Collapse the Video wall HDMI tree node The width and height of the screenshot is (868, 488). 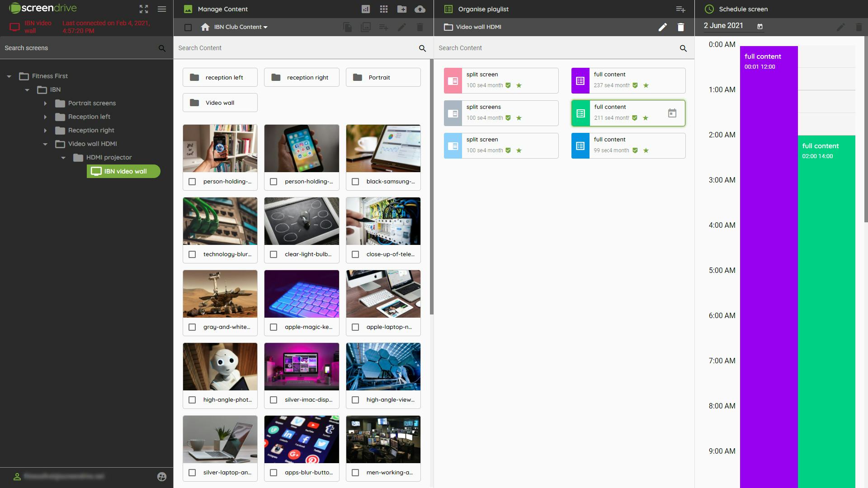[45, 144]
